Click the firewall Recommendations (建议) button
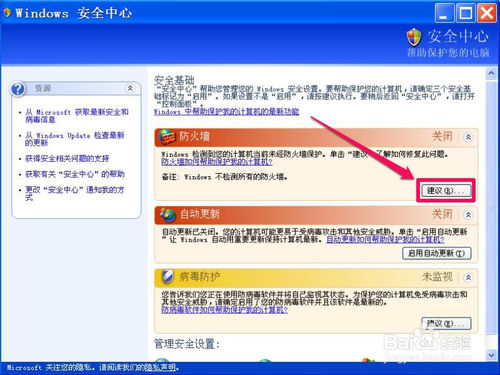 [x=445, y=191]
